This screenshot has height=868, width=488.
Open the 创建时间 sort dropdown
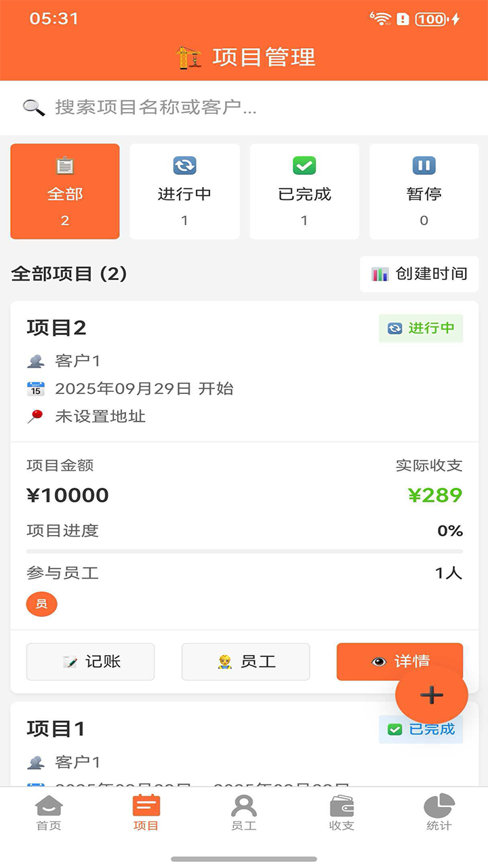tap(420, 274)
